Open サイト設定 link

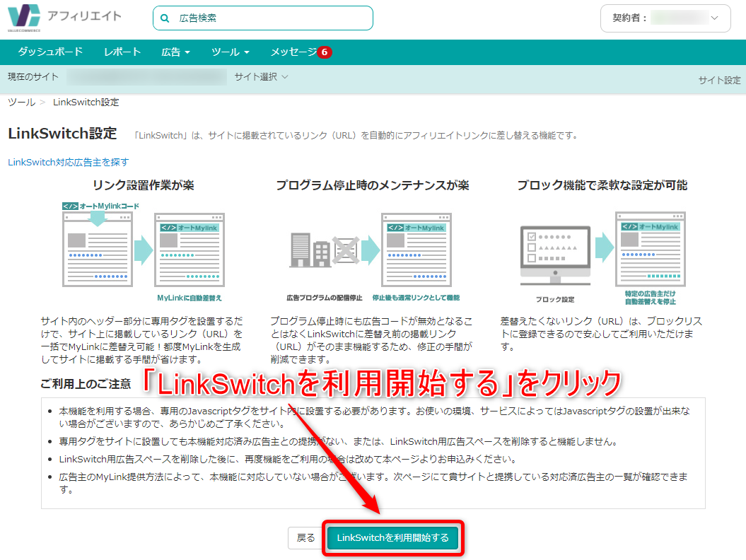coord(719,80)
